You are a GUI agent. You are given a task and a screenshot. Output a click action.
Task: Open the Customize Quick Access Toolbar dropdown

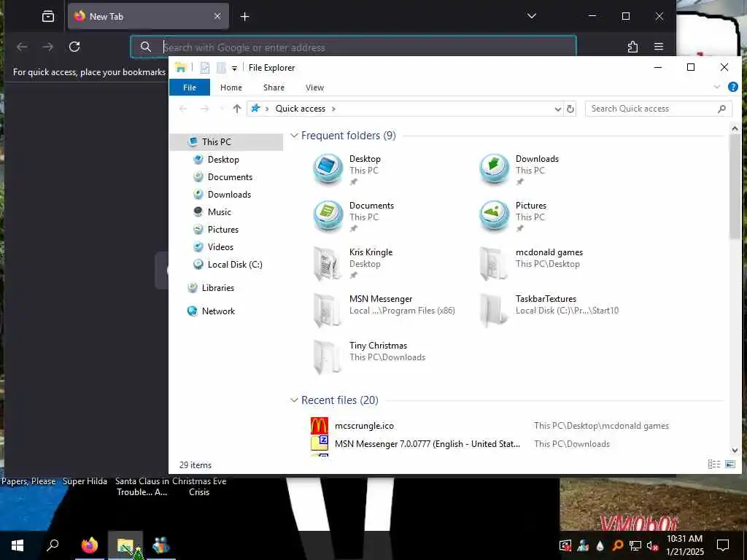234,68
